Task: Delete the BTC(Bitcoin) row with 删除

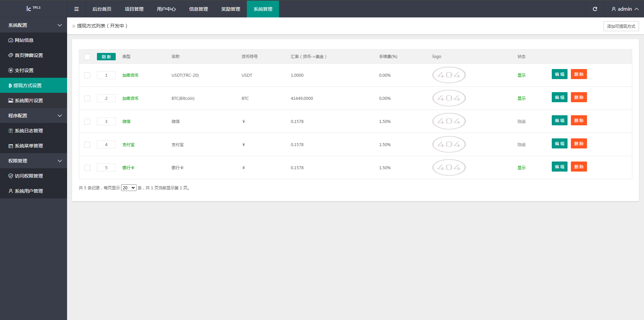Action: pos(579,98)
